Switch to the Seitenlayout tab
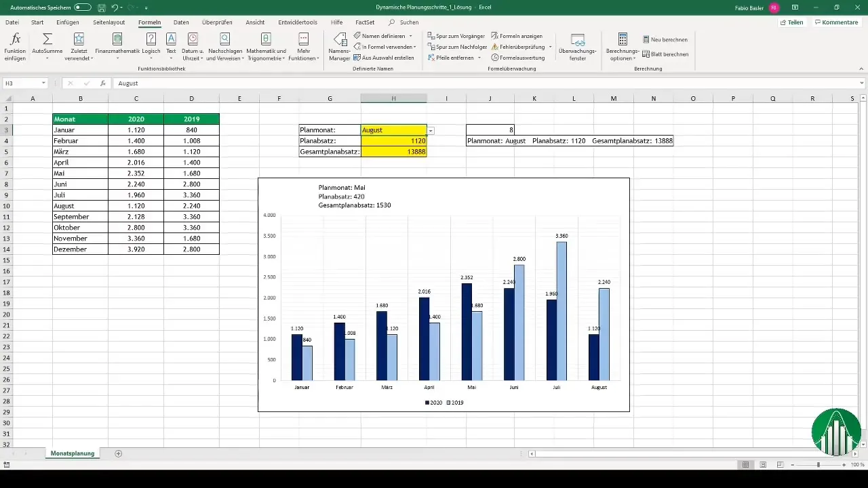 [x=108, y=22]
